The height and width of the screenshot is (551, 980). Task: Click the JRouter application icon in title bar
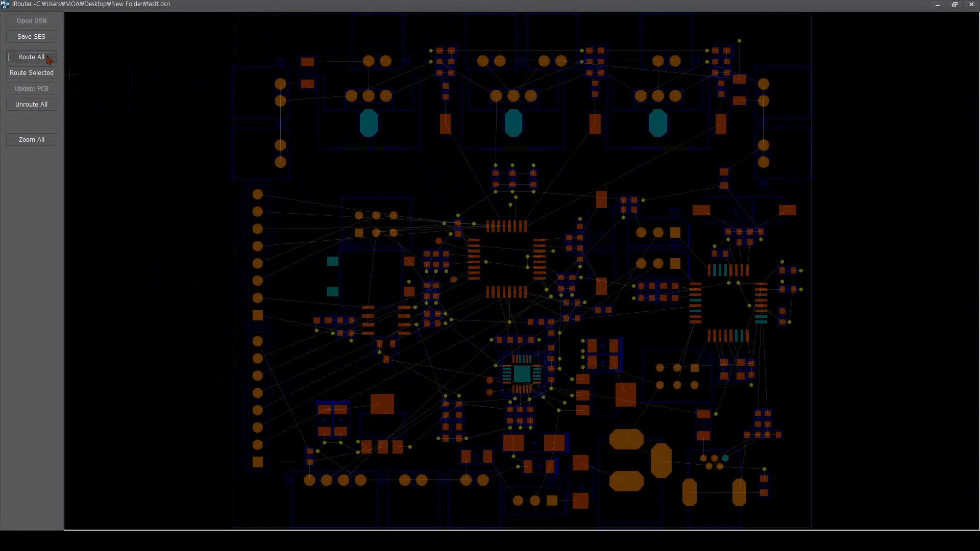(5, 4)
